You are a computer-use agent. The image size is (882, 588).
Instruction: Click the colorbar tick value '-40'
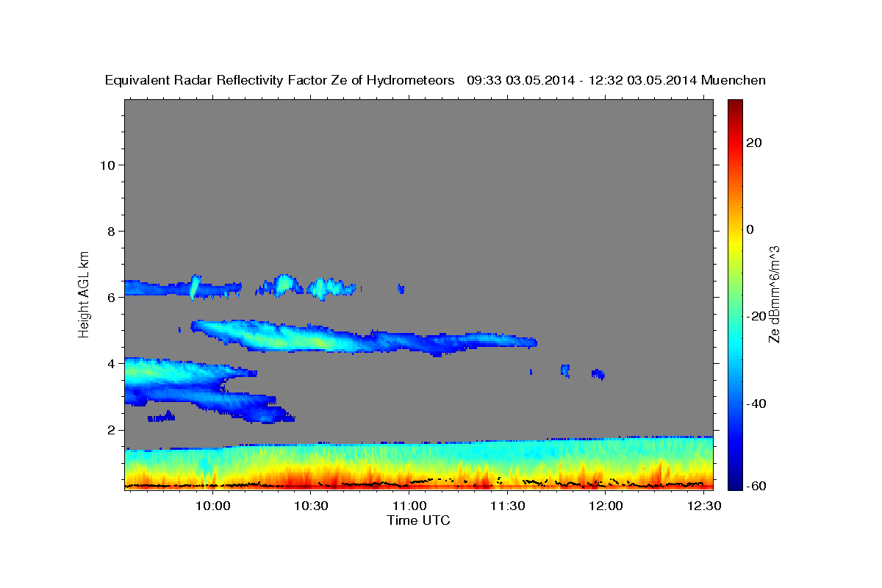(x=757, y=403)
